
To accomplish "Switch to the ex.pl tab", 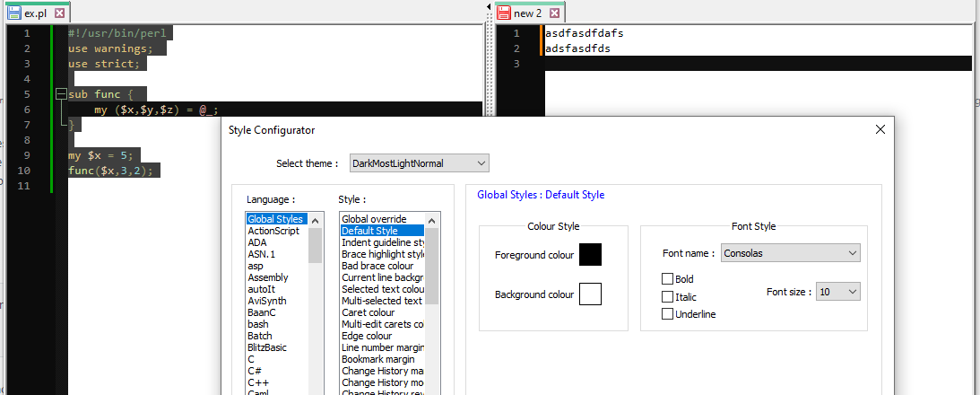I will 36,13.
